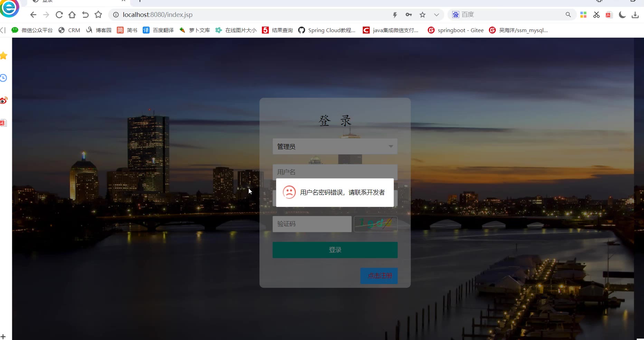Click the search magnifier icon

[568, 15]
